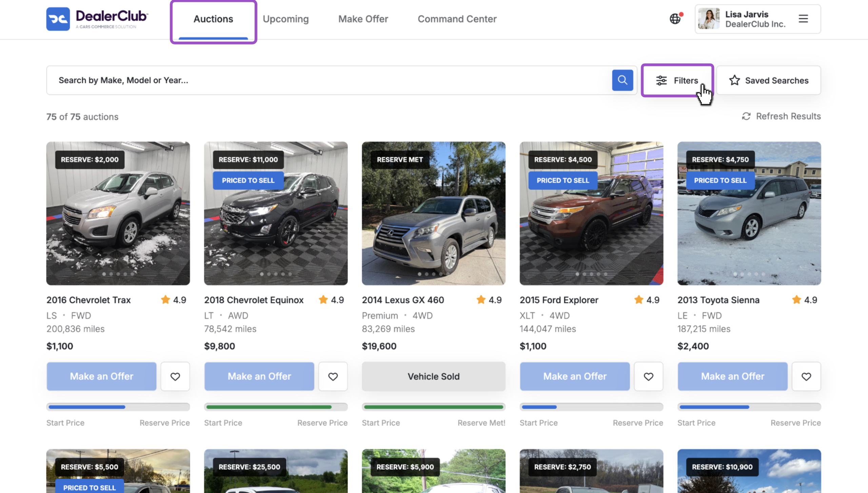Click the 2013 Toyota Sienna title
868x493 pixels.
pos(718,300)
